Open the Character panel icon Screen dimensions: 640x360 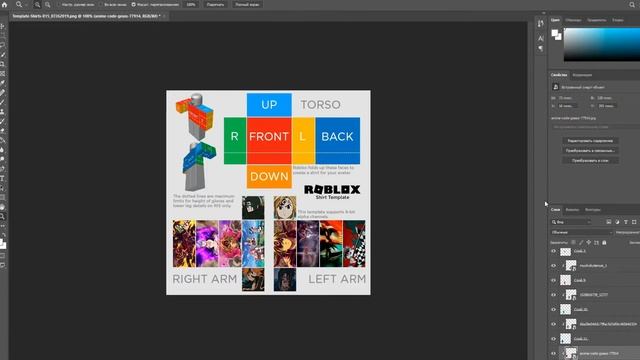click(540, 38)
